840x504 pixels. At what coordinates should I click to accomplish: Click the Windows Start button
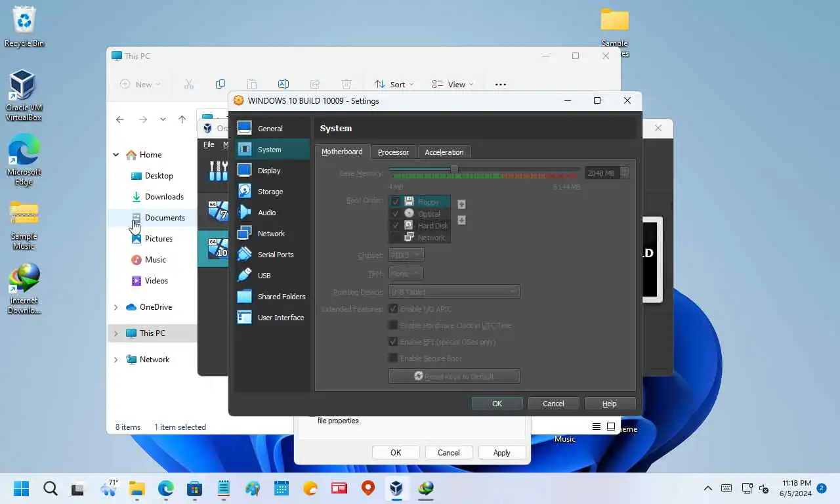(21, 488)
